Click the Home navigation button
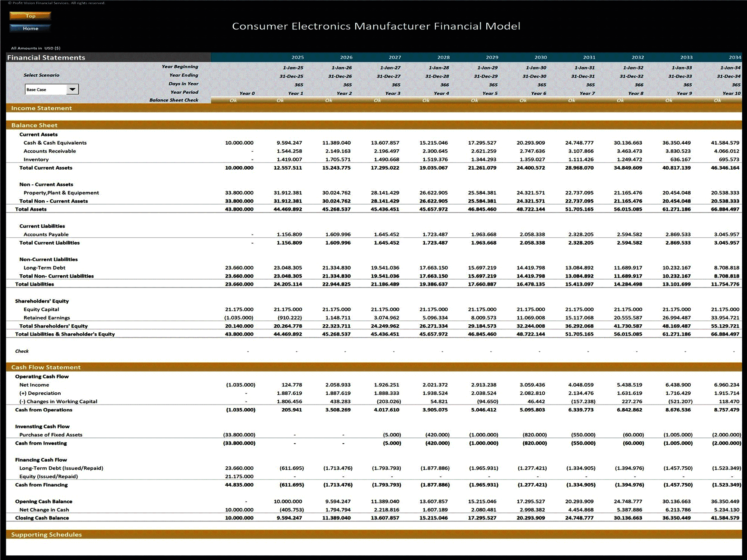The width and height of the screenshot is (747, 560). (30, 28)
